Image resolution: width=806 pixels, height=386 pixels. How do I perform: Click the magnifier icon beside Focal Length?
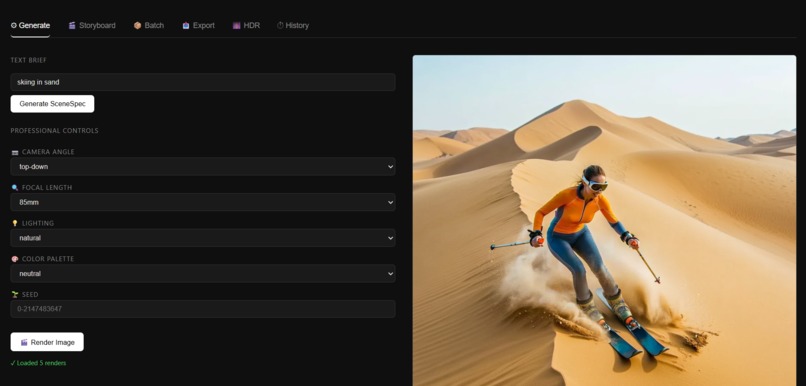14,188
